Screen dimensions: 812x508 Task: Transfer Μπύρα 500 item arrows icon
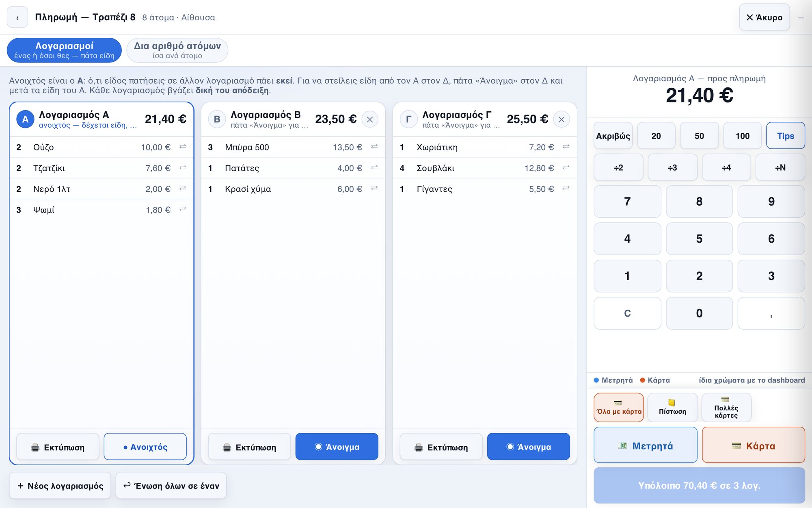click(374, 147)
